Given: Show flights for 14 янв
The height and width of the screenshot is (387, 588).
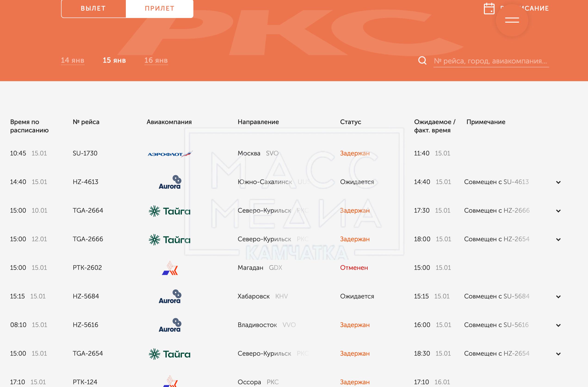Looking at the screenshot, I should [72, 60].
